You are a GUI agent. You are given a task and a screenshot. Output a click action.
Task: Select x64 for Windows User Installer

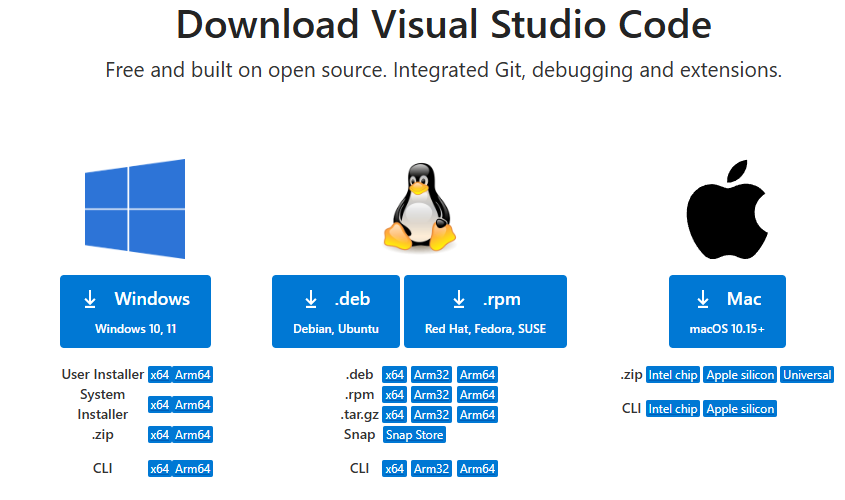coord(159,375)
